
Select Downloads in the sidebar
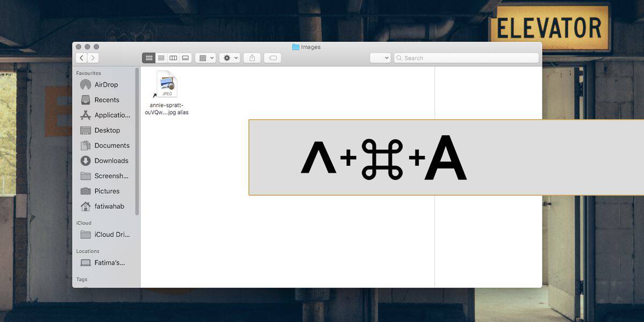click(x=105, y=160)
